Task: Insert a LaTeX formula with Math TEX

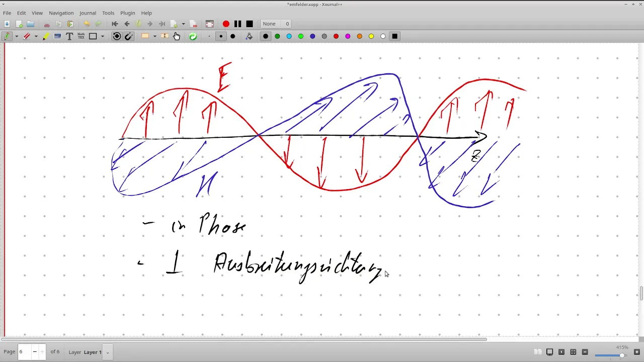Action: pyautogui.click(x=81, y=36)
